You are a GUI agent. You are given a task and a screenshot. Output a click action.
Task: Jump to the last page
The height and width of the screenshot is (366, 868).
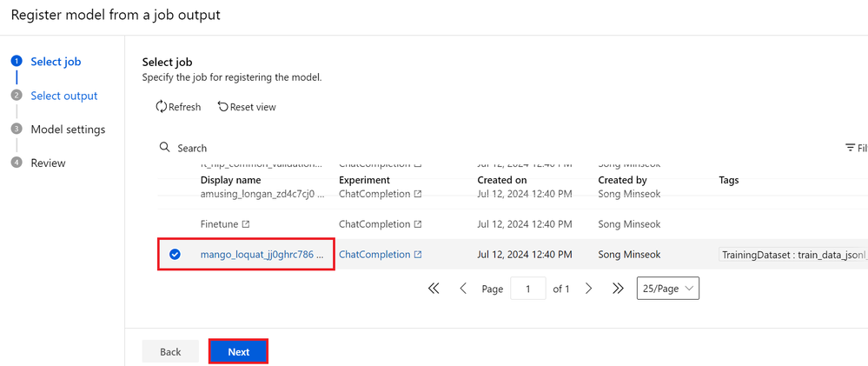618,289
